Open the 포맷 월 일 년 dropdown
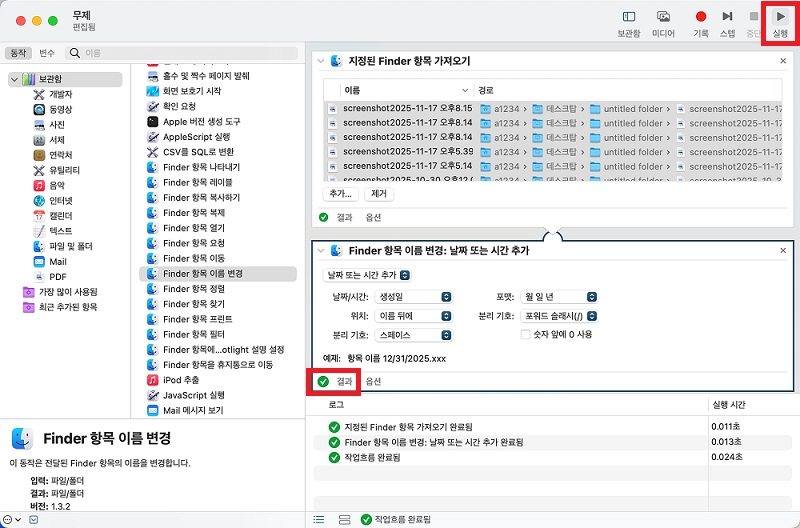This screenshot has width=800, height=528. click(559, 297)
